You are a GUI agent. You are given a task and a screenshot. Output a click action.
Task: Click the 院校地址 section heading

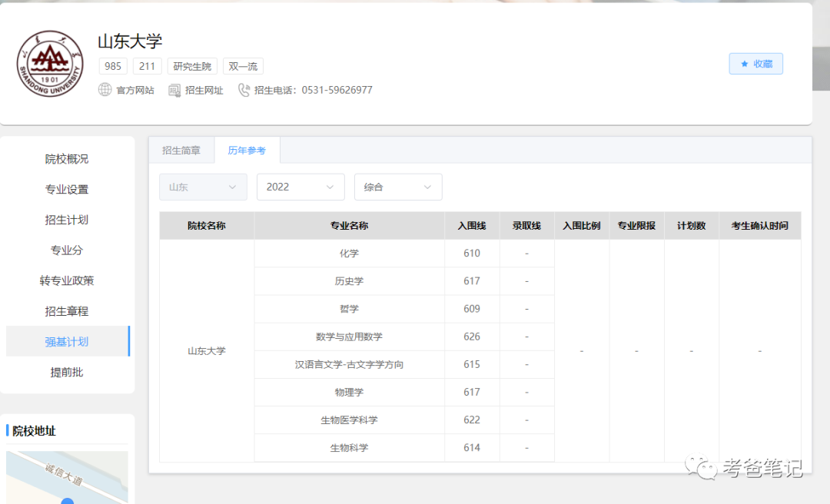[x=34, y=431]
